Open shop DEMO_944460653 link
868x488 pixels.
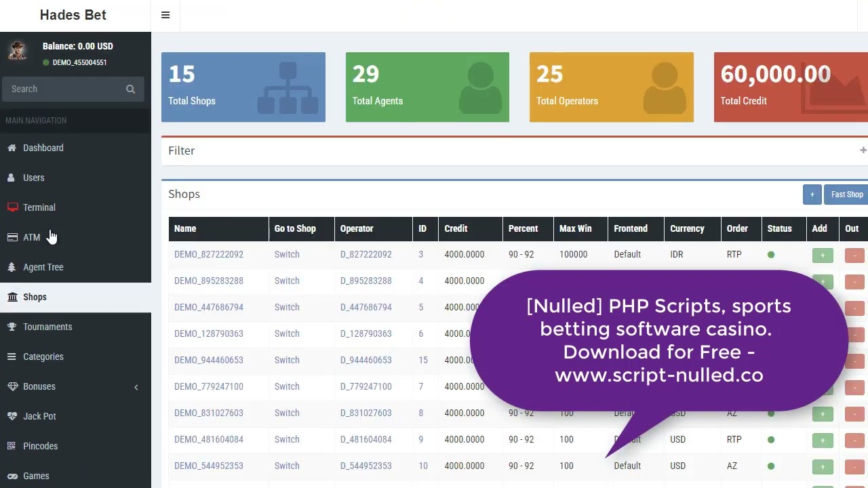209,360
